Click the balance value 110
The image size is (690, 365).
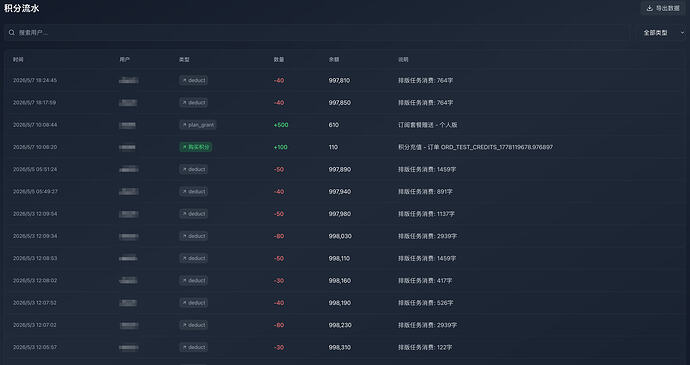point(333,147)
